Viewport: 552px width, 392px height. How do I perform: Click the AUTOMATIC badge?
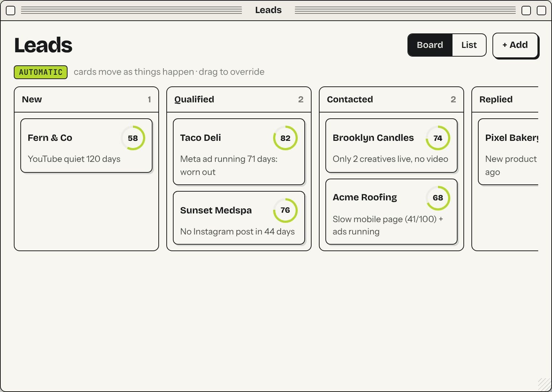[x=41, y=72]
